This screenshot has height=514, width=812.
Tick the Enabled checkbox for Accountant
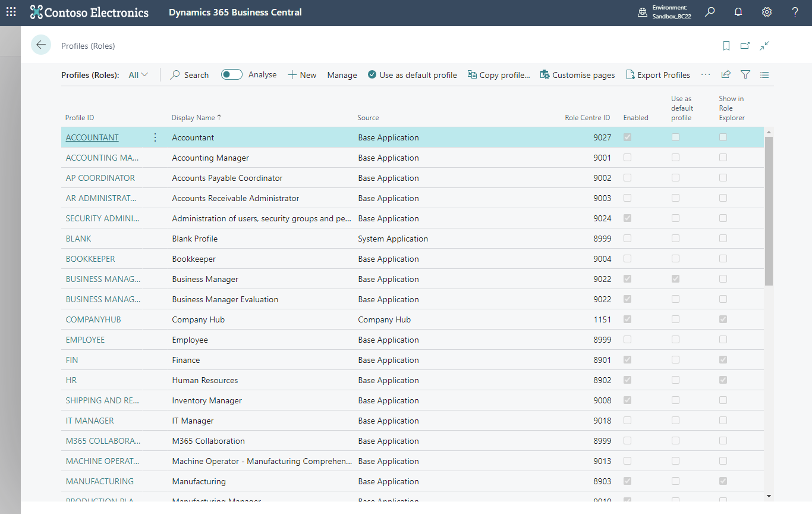[x=627, y=137]
